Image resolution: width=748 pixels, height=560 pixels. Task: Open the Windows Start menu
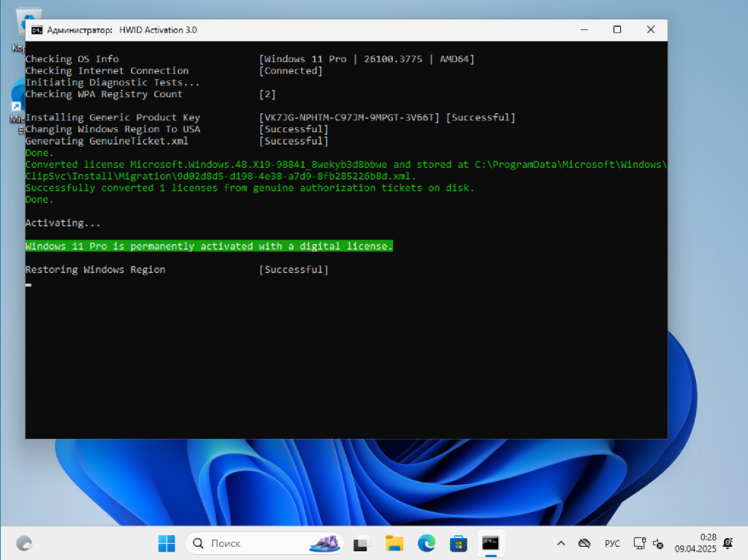(167, 543)
